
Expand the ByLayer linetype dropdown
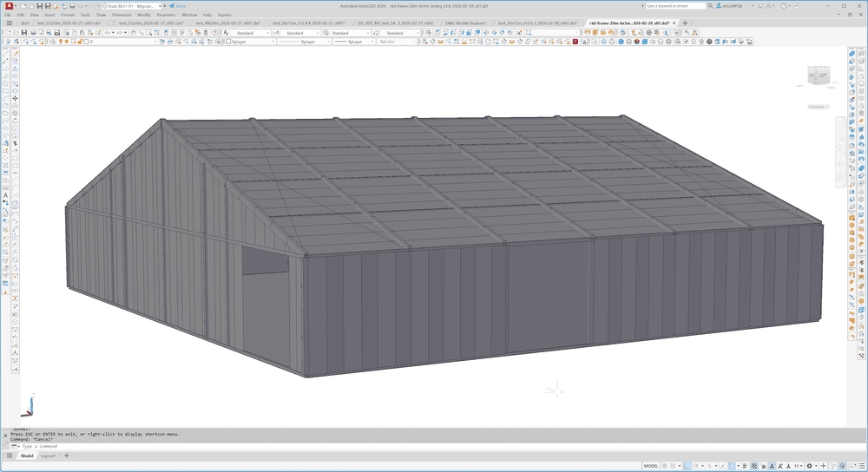pyautogui.click(x=304, y=42)
